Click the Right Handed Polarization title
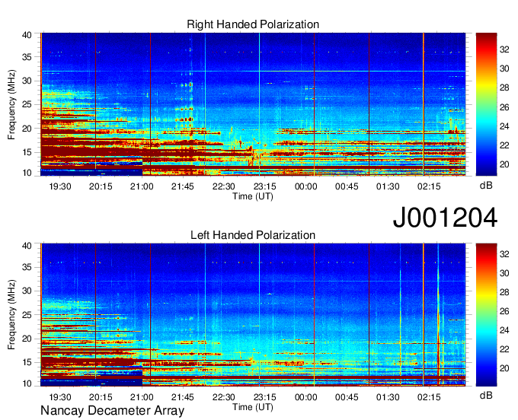The image size is (518, 420). (x=253, y=24)
